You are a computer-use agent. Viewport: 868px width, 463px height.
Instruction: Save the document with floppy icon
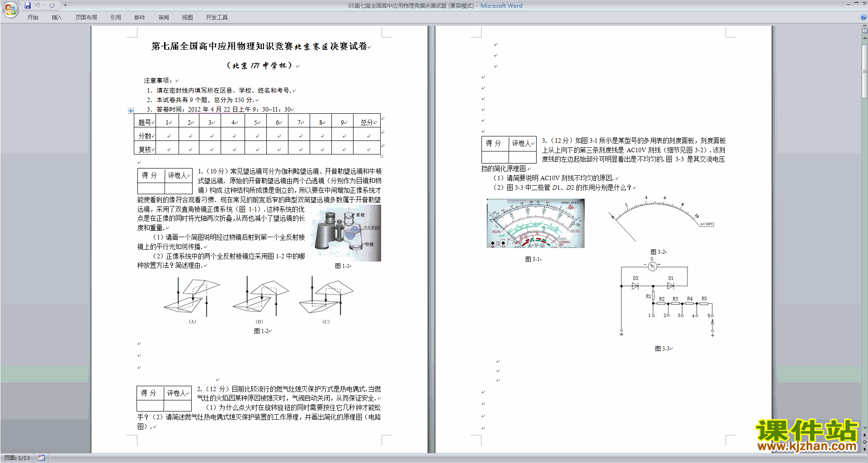click(28, 5)
